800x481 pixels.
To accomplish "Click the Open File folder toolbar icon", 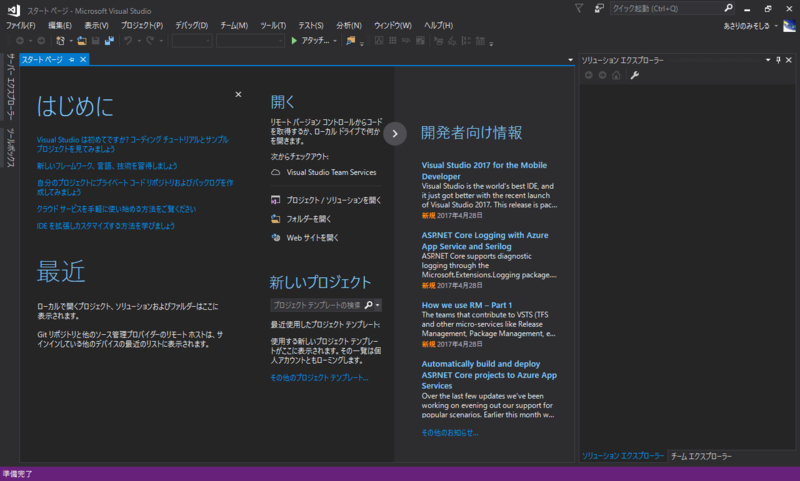I will pyautogui.click(x=82, y=40).
